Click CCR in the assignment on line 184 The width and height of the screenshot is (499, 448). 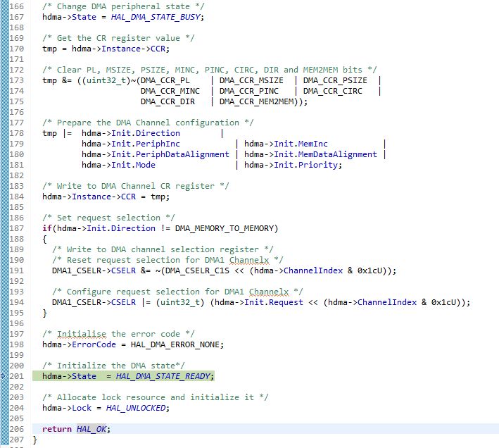128,197
